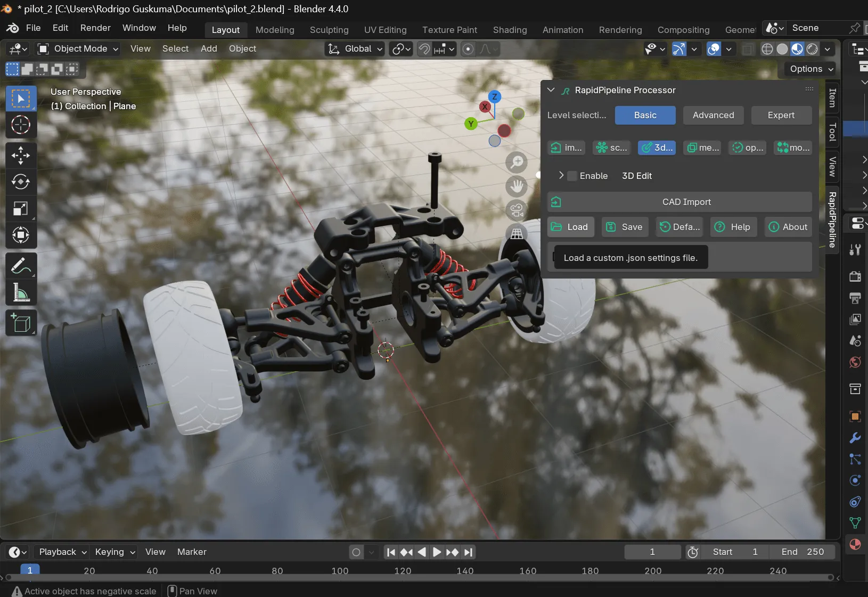Toggle viewport overlays button
868x597 pixels.
point(714,49)
